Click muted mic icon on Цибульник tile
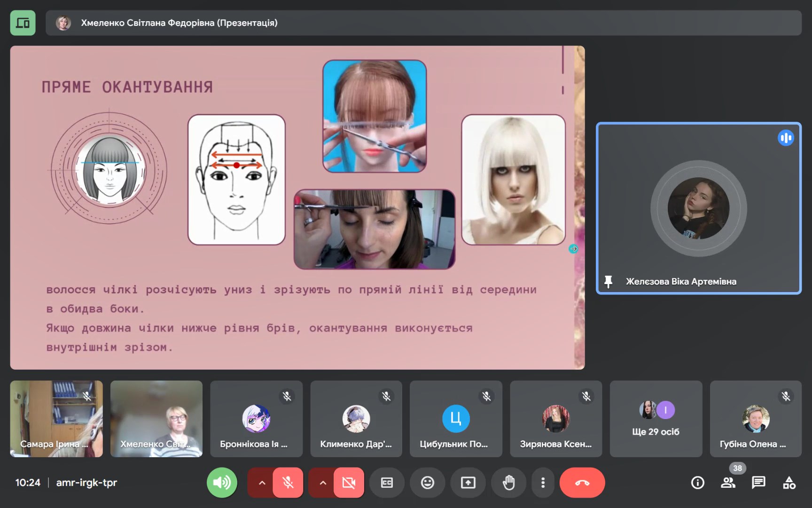The width and height of the screenshot is (812, 508). point(486,397)
